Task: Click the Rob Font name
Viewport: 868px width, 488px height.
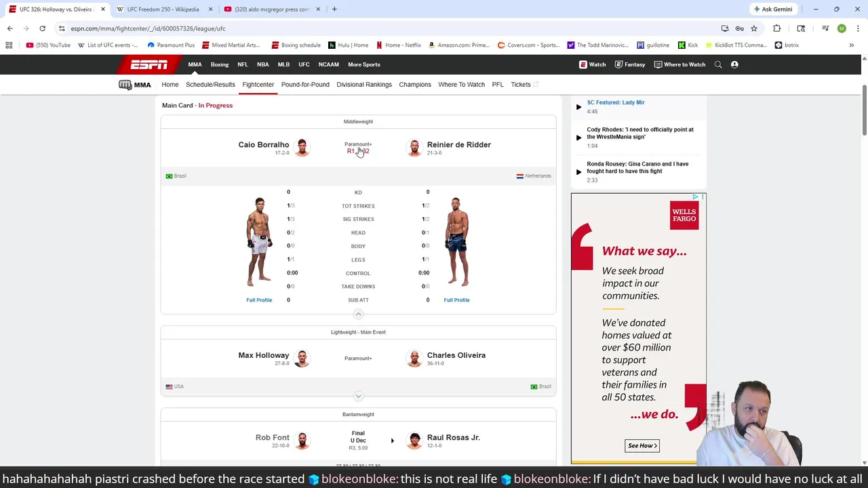Action: 273,438
